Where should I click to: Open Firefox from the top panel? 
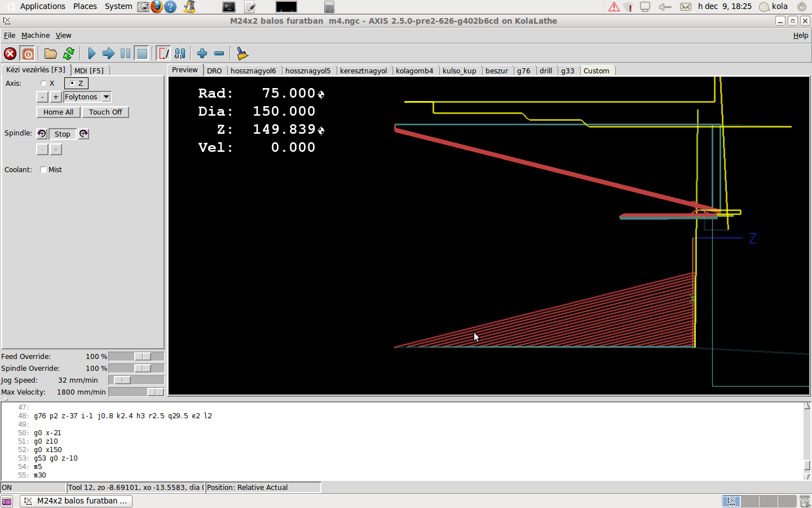(157, 7)
